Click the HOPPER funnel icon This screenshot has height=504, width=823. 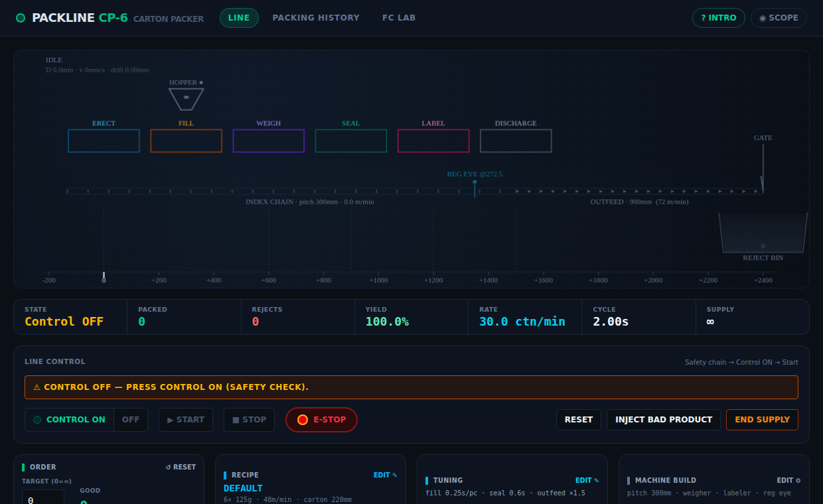(x=186, y=99)
